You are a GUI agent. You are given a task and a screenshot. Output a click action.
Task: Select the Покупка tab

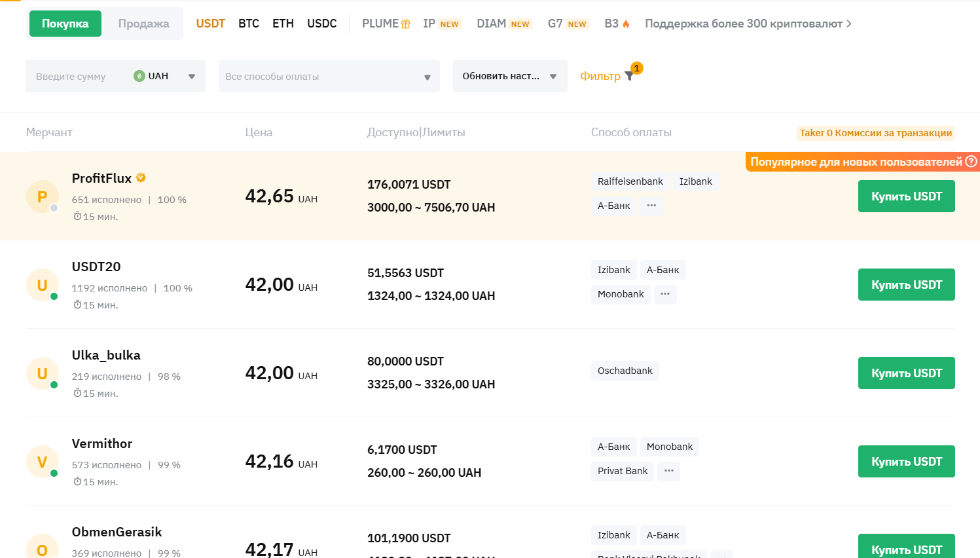[x=65, y=24]
